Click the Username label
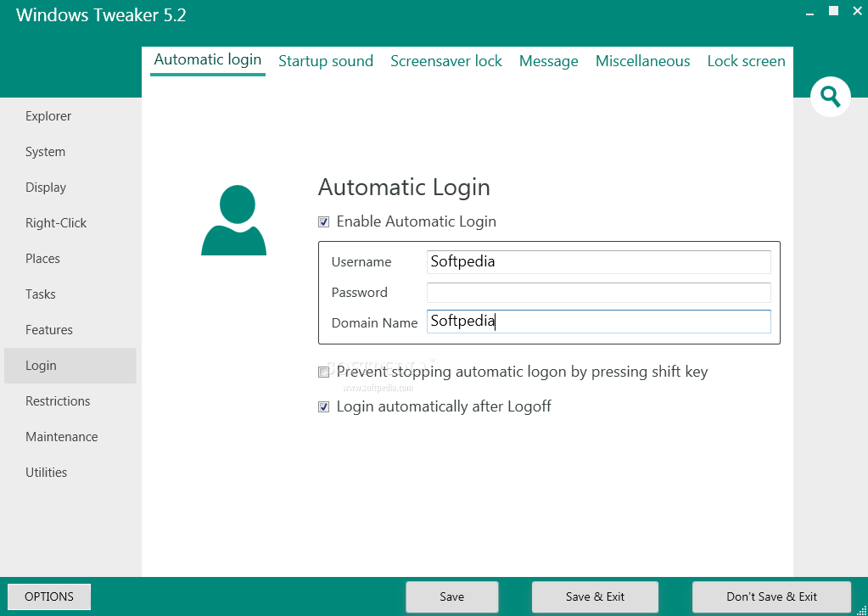868x616 pixels. [x=361, y=262]
